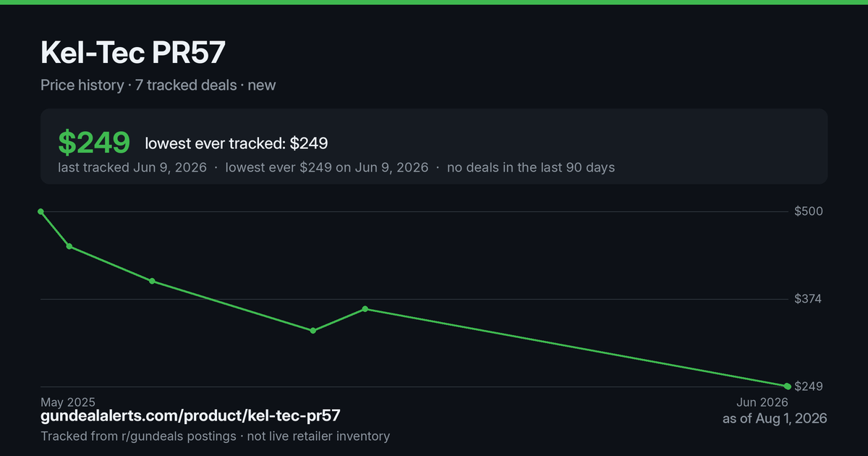This screenshot has height=456, width=868.
Task: Open the gundealalerts.com product URL
Action: coord(190,416)
